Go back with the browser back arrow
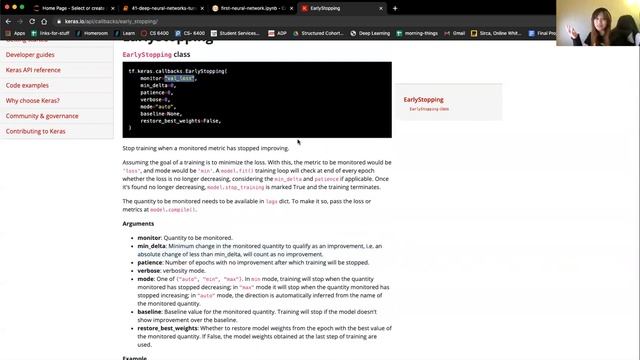The width and height of the screenshot is (640, 360). pos(8,21)
